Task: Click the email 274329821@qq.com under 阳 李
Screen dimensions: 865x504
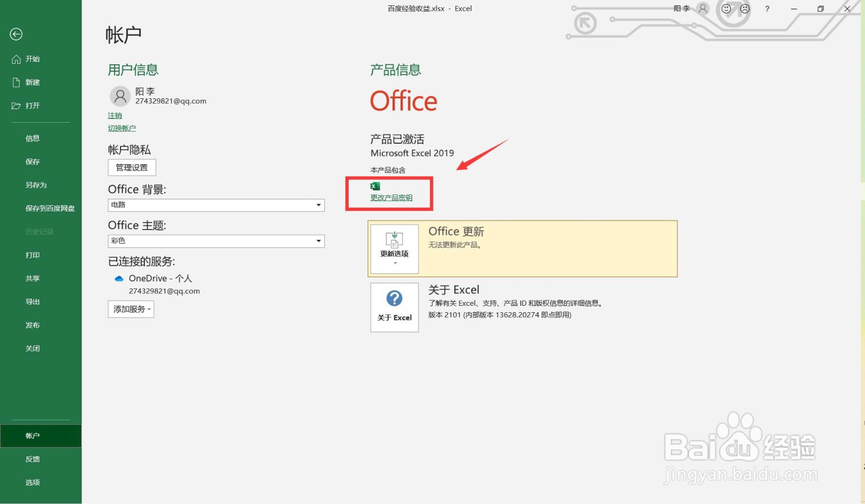Action: (171, 101)
